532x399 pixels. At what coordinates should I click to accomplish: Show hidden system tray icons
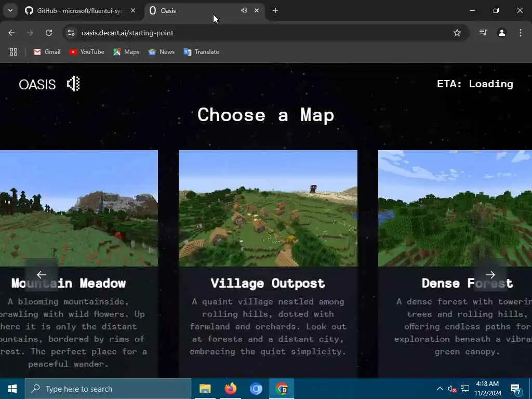tap(440, 389)
